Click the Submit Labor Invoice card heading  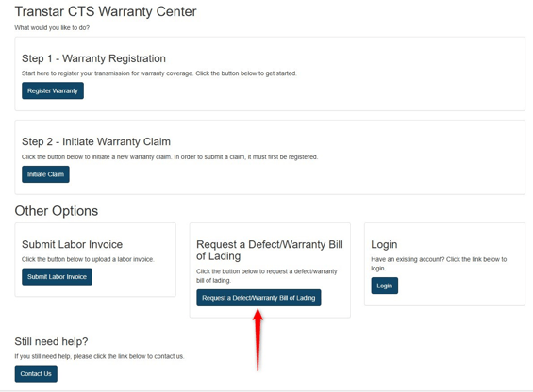coord(72,244)
